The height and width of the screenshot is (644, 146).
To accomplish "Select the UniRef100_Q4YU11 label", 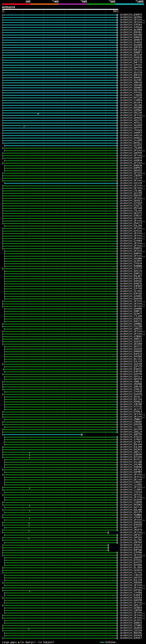I will [131, 495].
